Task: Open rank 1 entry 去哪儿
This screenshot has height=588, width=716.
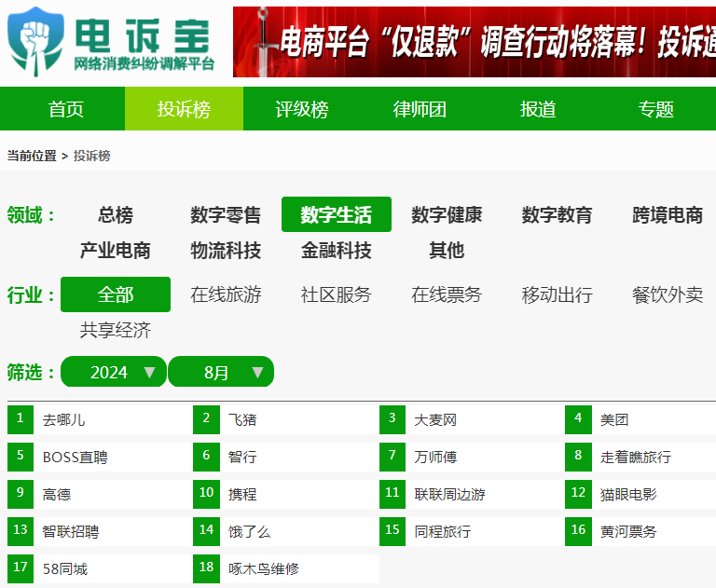Action: point(100,419)
